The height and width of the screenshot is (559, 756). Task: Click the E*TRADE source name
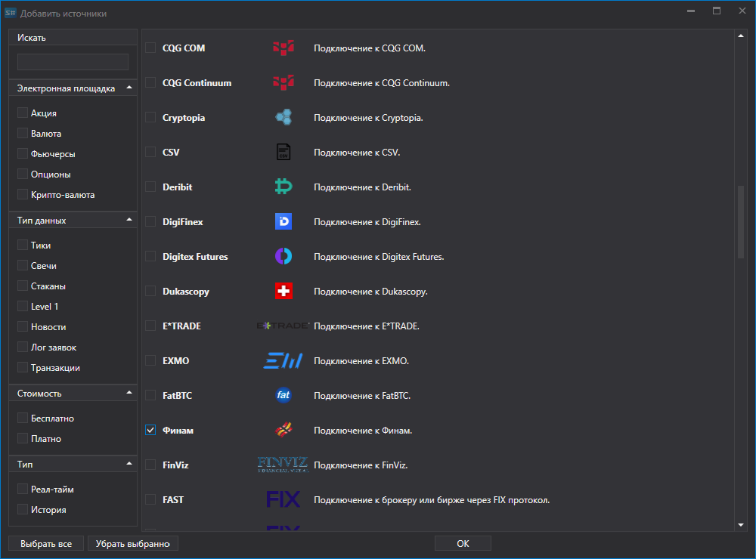pyautogui.click(x=181, y=326)
